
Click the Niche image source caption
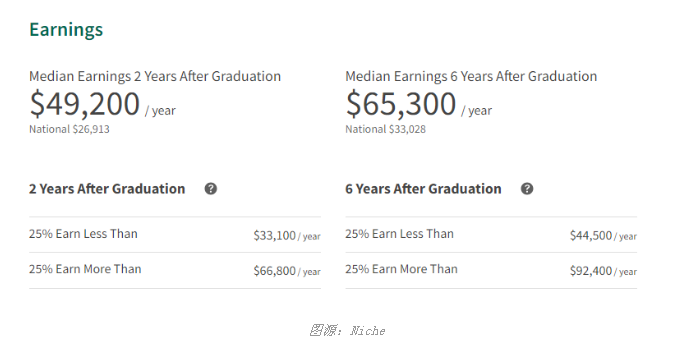347,330
